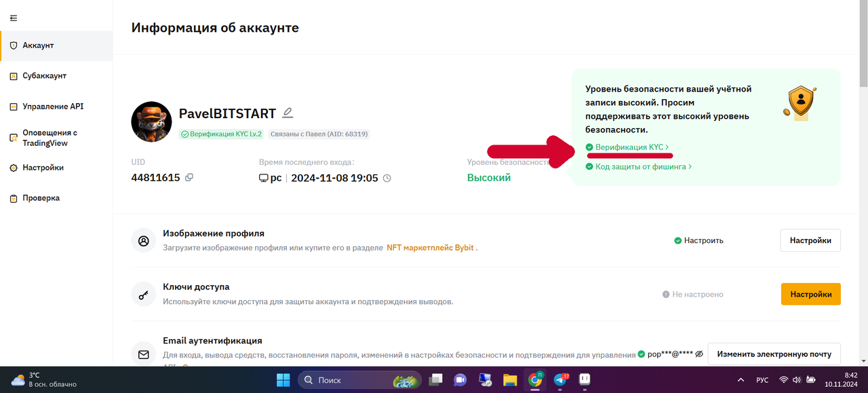Click the UID number 44811615
868x393 pixels.
[x=155, y=178]
